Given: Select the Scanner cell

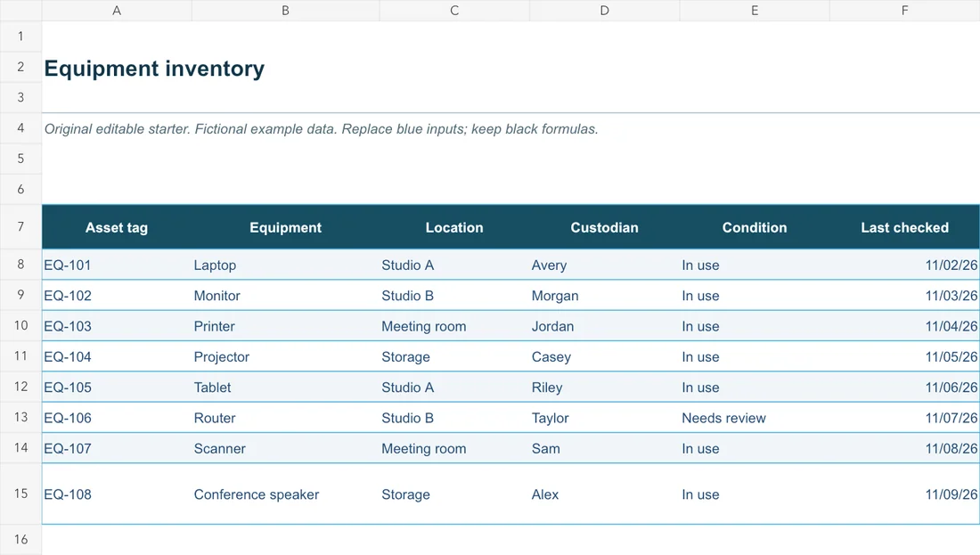Looking at the screenshot, I should click(286, 449).
